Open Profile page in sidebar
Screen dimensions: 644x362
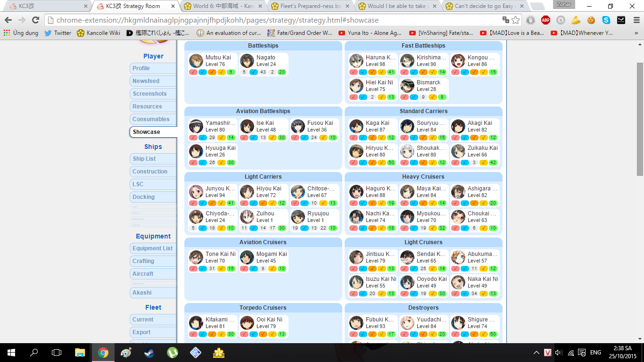pos(153,68)
